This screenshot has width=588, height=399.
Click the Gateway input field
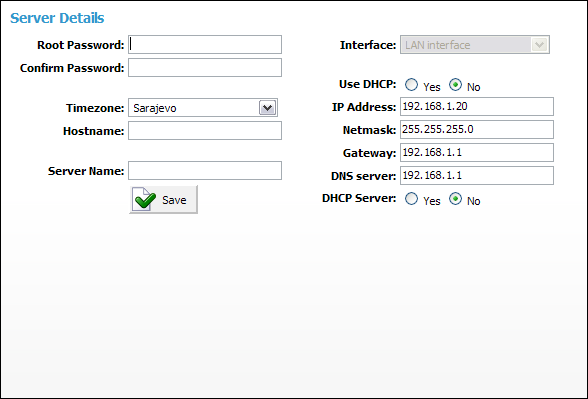(x=477, y=153)
